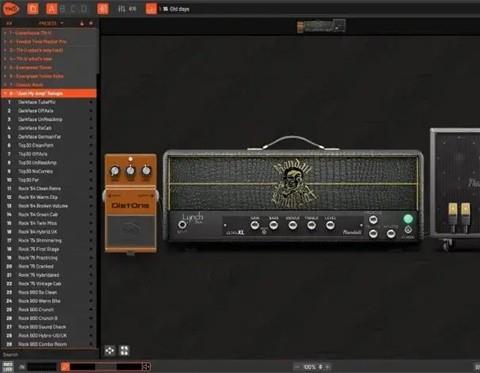Open the tuner icon in toolbar

click(103, 9)
